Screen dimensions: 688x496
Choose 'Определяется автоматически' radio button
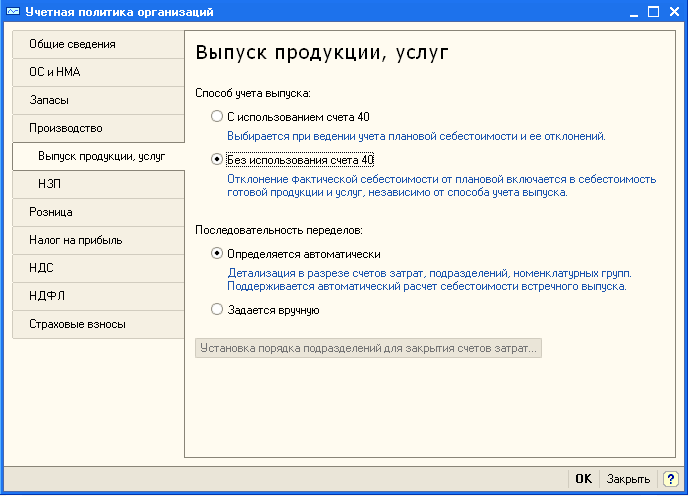point(218,254)
